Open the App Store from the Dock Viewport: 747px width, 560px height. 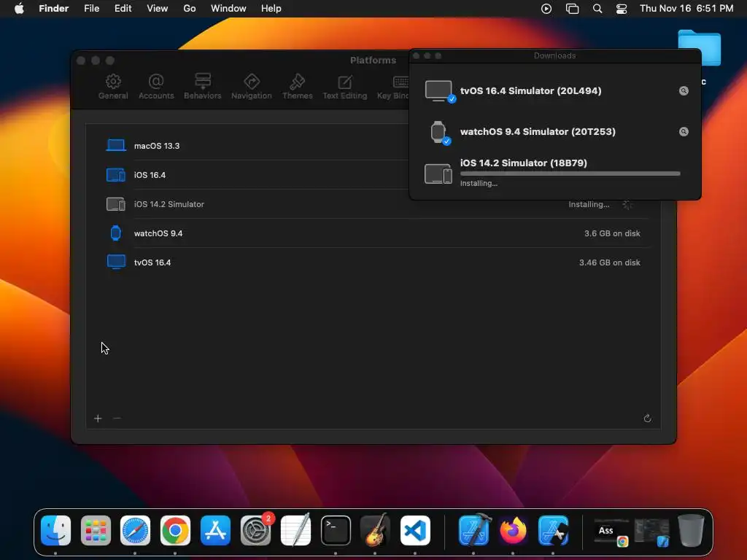215,530
